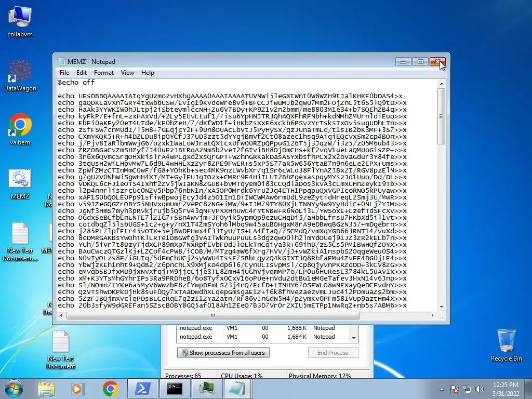Select the notepad.exe row with 1,684 K
This screenshot has height=399, width=532.
263,337
